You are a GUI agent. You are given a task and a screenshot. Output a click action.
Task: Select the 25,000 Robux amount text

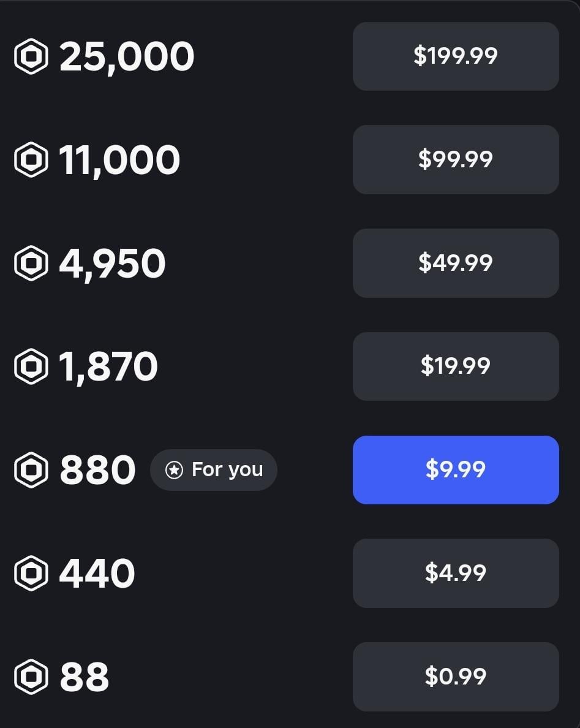click(127, 56)
